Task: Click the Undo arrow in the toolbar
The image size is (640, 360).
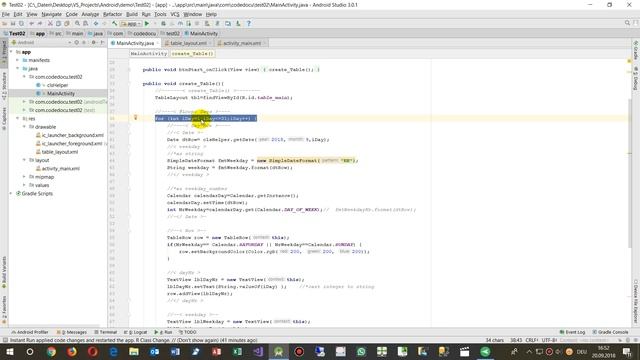Action: click(x=31, y=23)
